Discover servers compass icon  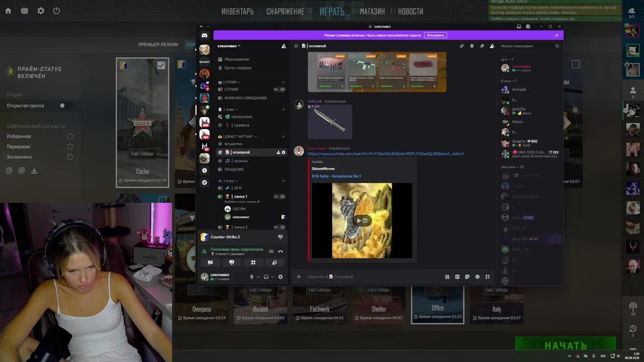[204, 183]
